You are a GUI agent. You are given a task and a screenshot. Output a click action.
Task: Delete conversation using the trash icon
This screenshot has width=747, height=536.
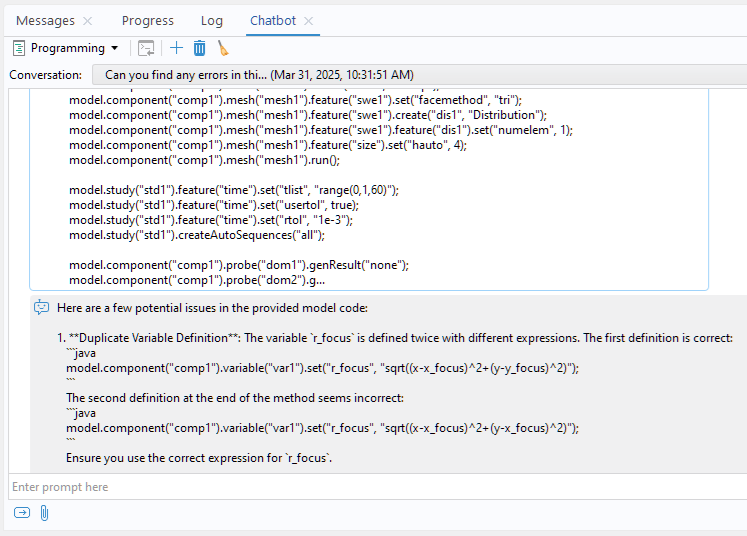pyautogui.click(x=200, y=48)
